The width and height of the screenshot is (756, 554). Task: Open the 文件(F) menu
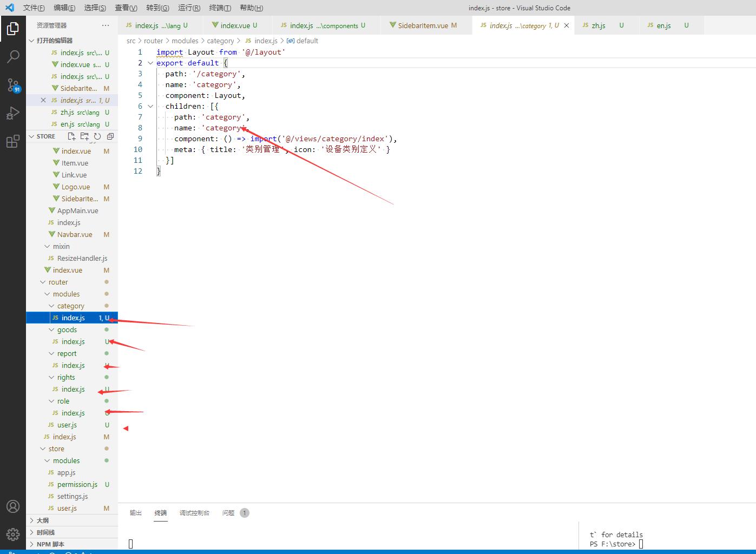[34, 8]
